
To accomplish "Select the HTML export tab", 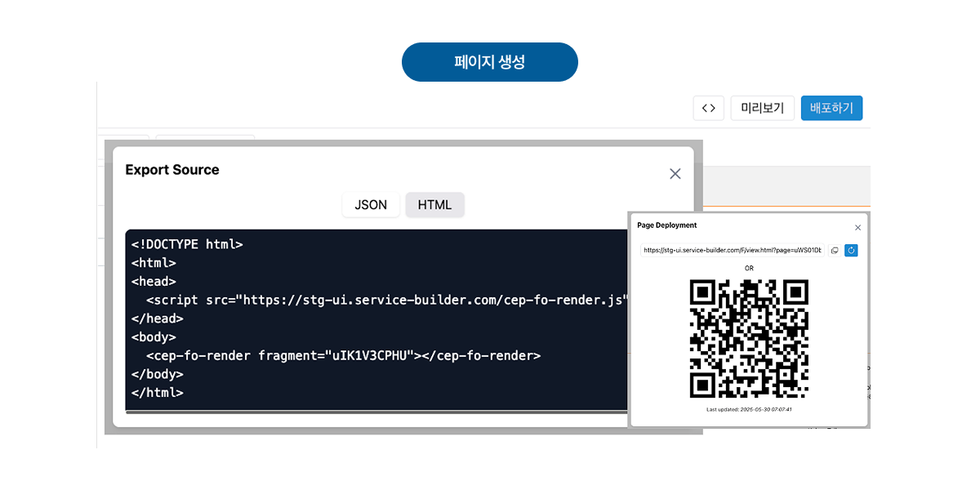I will (x=434, y=205).
